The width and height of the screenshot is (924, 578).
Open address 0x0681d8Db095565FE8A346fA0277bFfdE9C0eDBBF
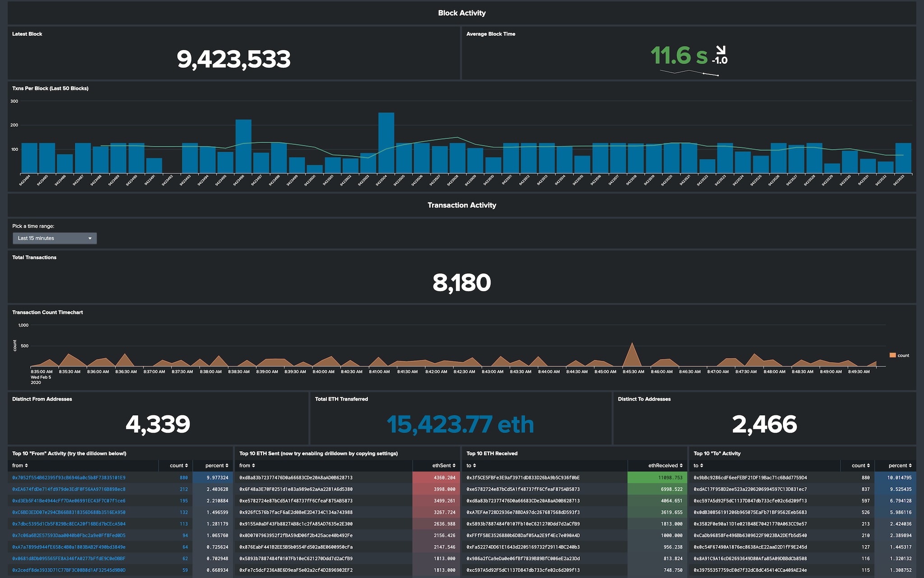[x=69, y=559]
